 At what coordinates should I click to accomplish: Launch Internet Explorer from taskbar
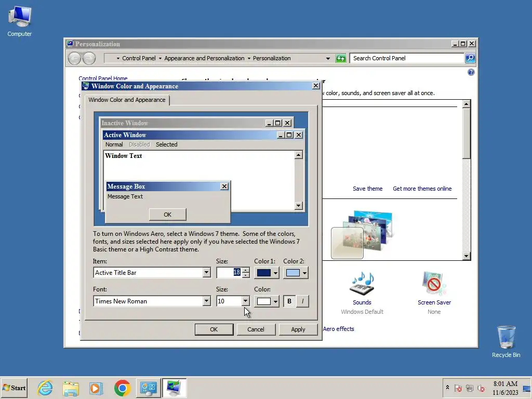(x=45, y=388)
